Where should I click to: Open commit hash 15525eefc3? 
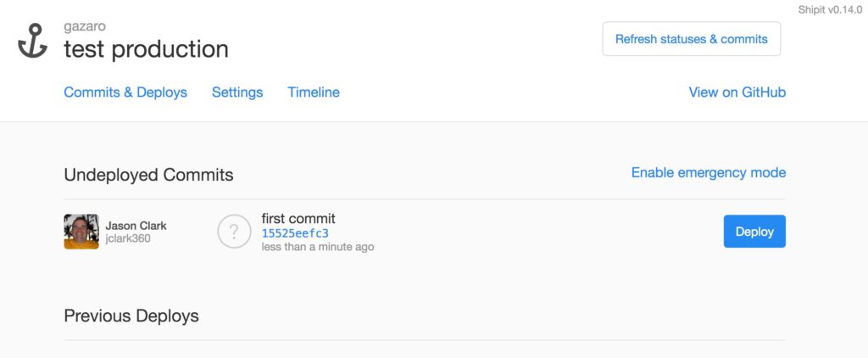[295, 233]
